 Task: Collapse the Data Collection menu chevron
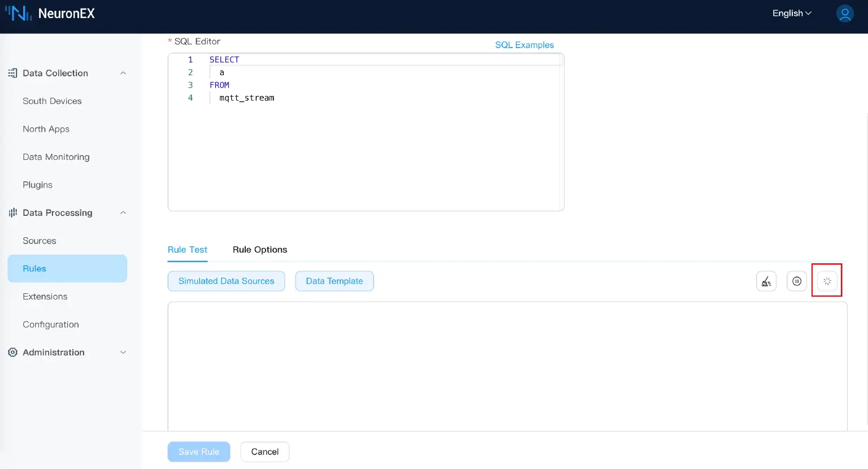(x=123, y=73)
